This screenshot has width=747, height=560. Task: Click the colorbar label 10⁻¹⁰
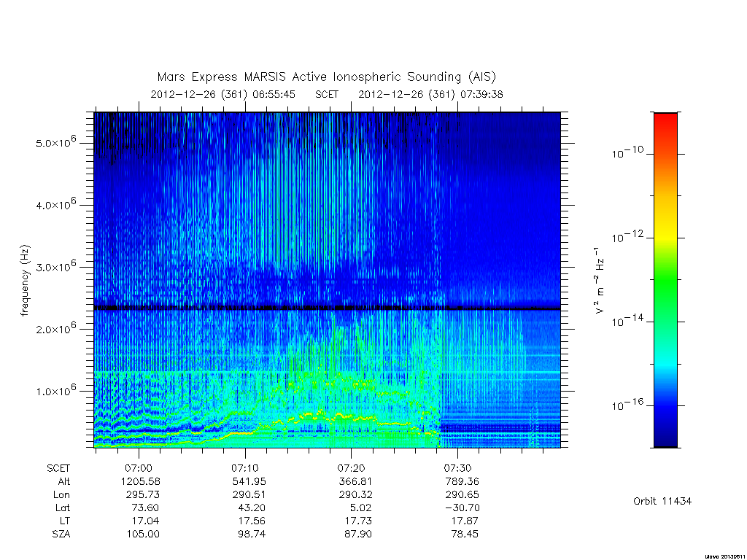627,152
